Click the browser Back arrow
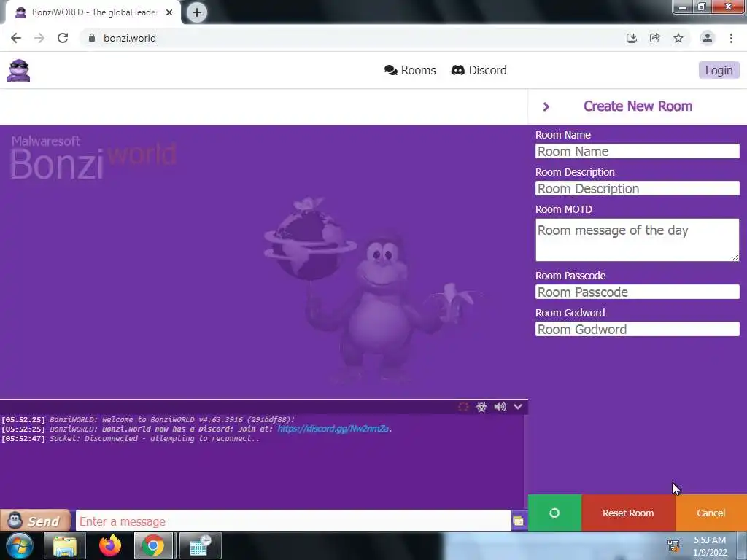Screen dimensions: 747x560 16,38
